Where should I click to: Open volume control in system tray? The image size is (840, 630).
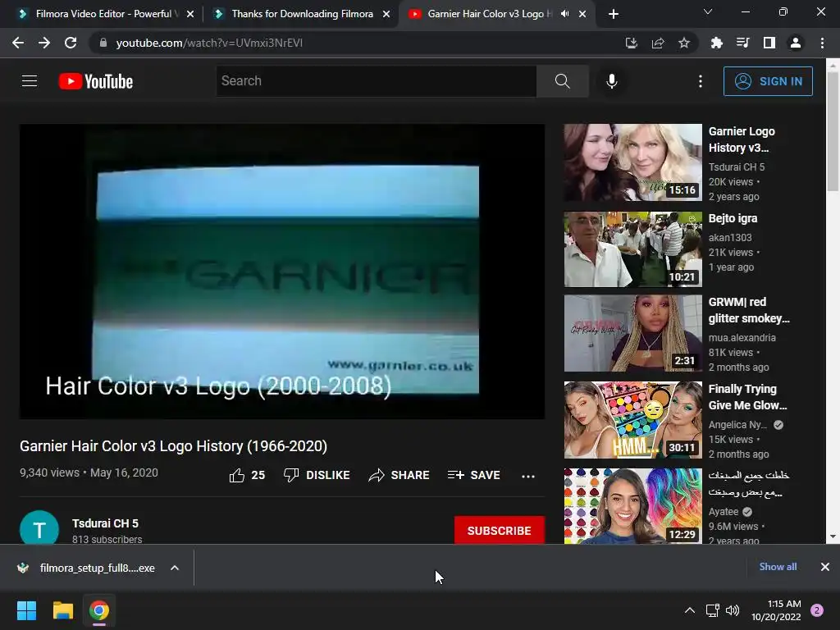(733, 610)
